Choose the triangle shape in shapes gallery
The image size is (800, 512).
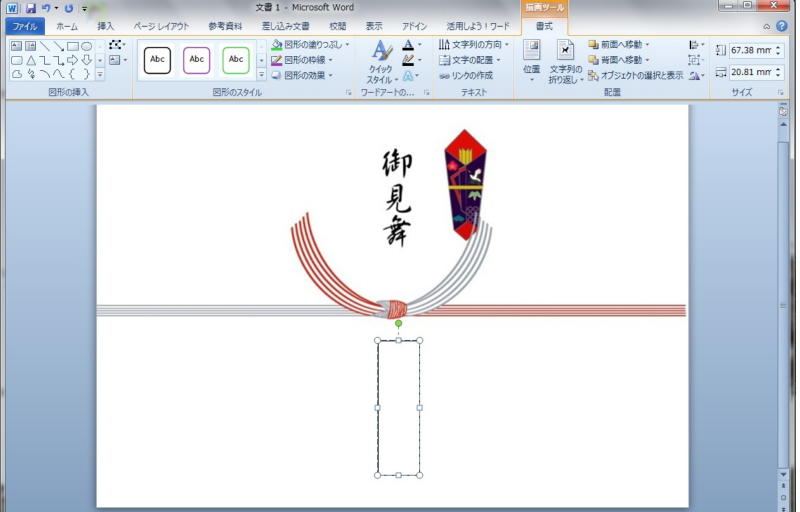click(x=31, y=60)
